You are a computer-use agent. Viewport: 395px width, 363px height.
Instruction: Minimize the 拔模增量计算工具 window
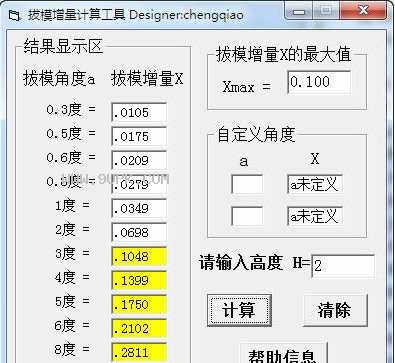(299, 11)
